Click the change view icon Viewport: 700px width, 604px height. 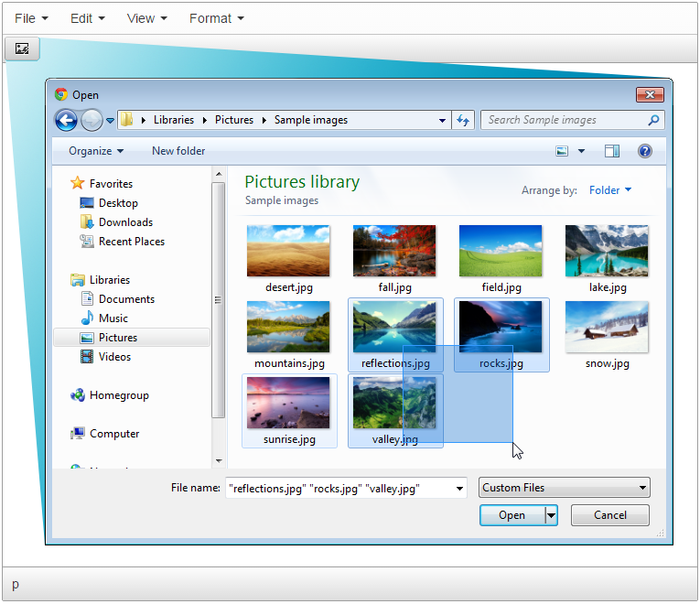563,151
